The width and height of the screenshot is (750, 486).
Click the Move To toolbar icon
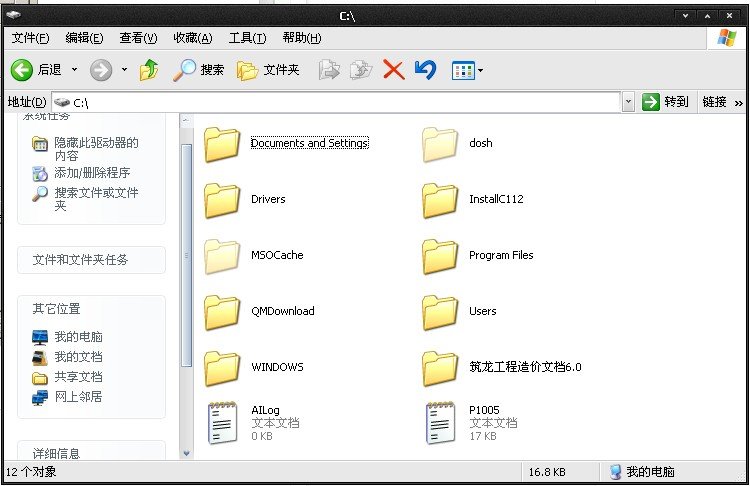[329, 70]
